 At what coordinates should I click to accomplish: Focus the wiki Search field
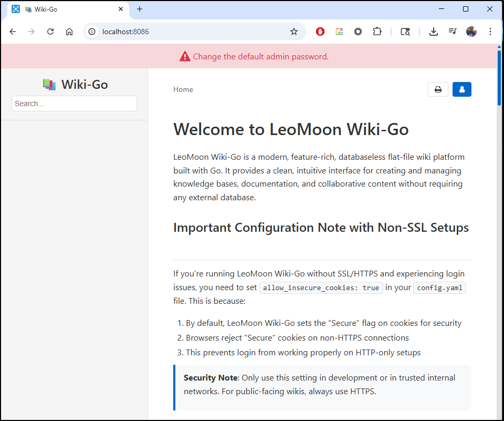74,104
